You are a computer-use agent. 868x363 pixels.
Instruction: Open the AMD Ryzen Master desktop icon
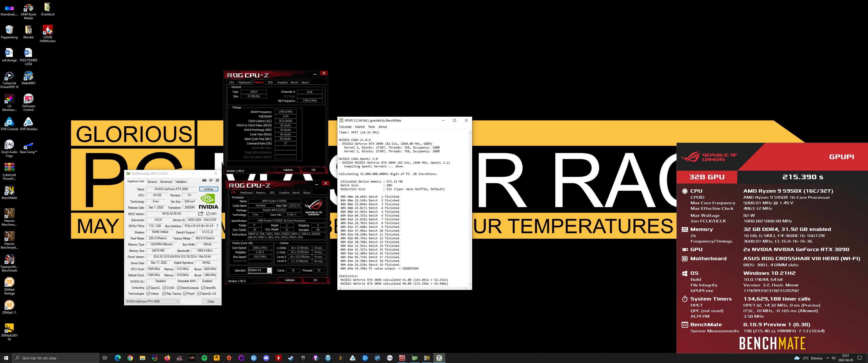pyautogui.click(x=29, y=11)
